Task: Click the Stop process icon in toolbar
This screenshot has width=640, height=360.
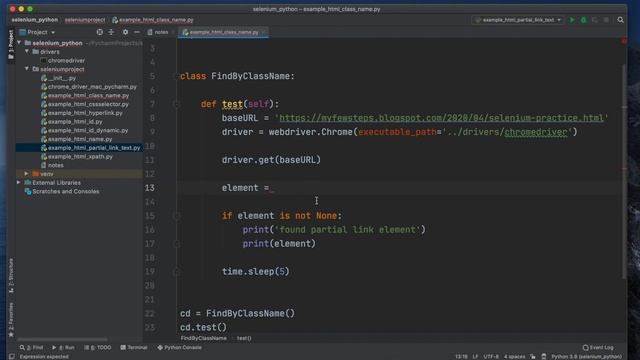Action: [606, 20]
